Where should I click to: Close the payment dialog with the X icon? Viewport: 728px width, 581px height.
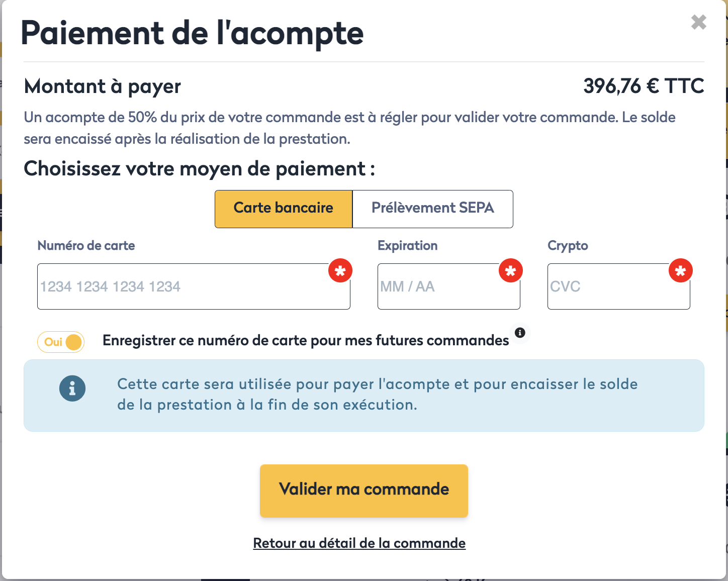[698, 22]
